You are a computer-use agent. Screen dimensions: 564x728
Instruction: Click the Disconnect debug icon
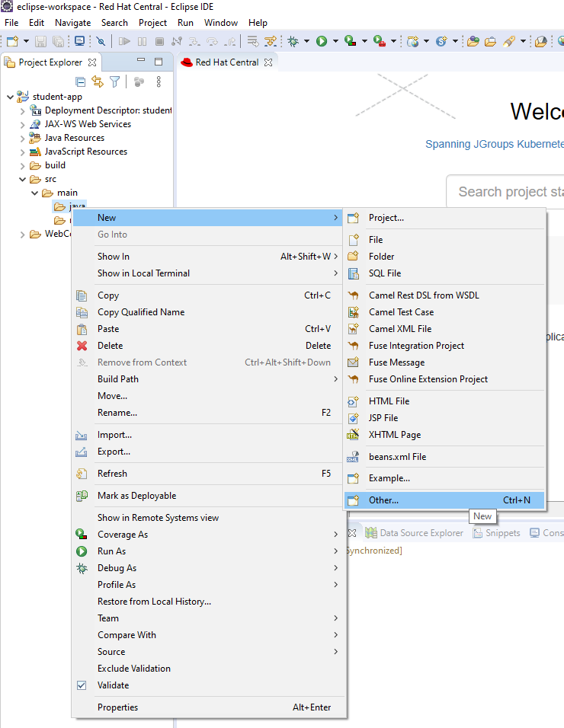[177, 41]
